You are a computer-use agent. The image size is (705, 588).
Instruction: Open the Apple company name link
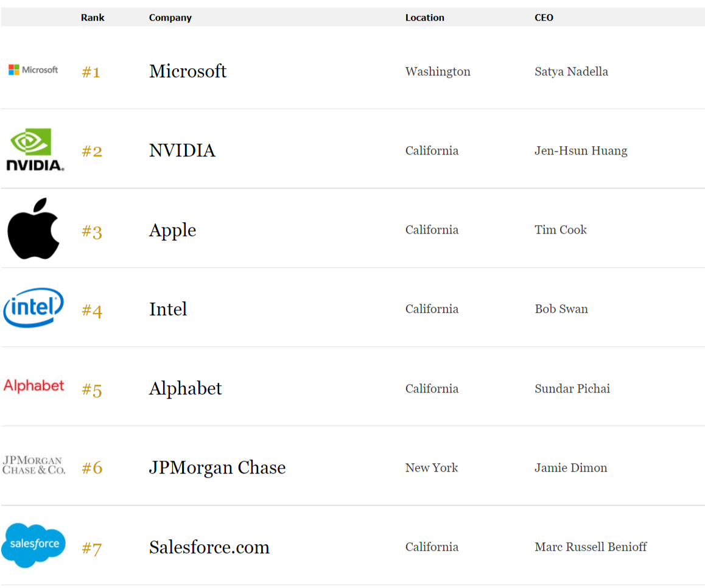173,231
